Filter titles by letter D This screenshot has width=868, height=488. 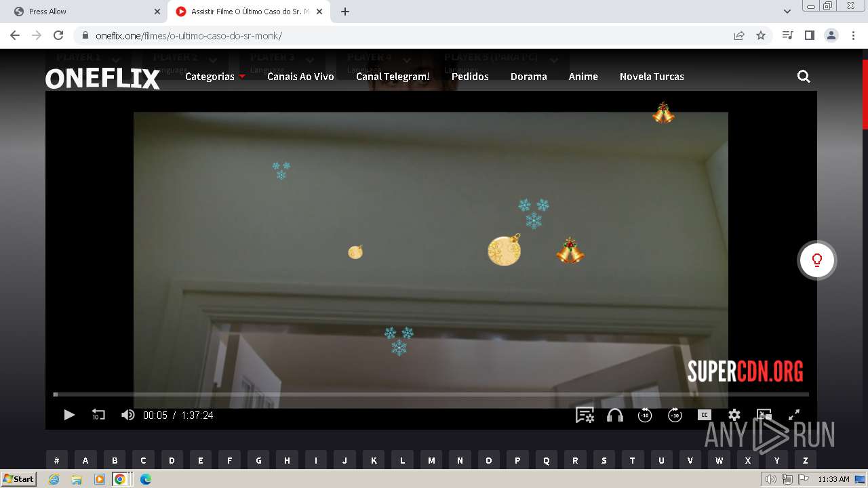click(172, 460)
